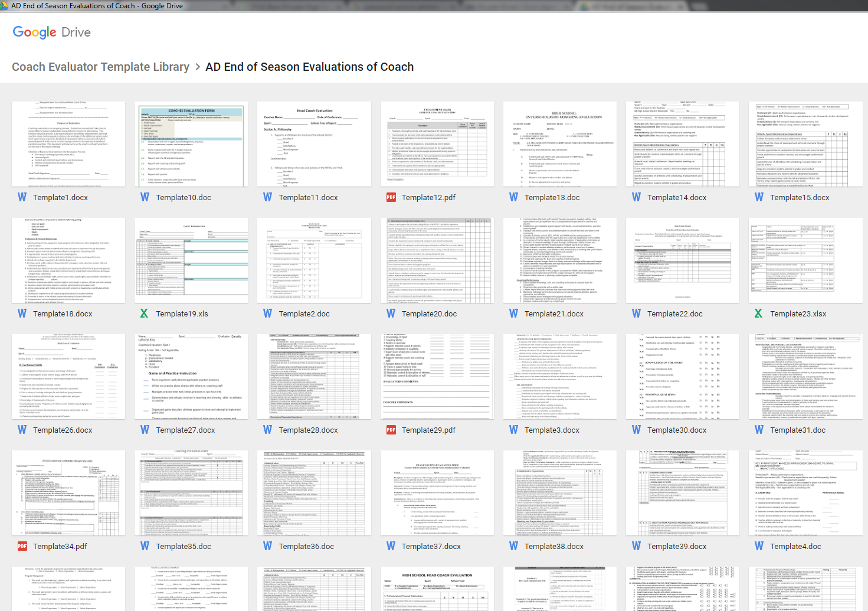This screenshot has height=611, width=868.
Task: Click the Word icon beside Template35.doc
Action: tap(145, 546)
